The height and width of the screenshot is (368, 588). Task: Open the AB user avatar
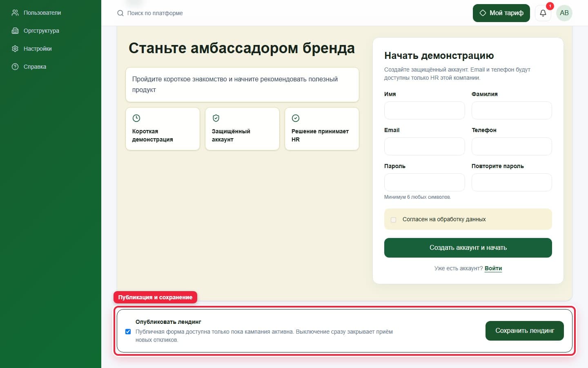[564, 13]
